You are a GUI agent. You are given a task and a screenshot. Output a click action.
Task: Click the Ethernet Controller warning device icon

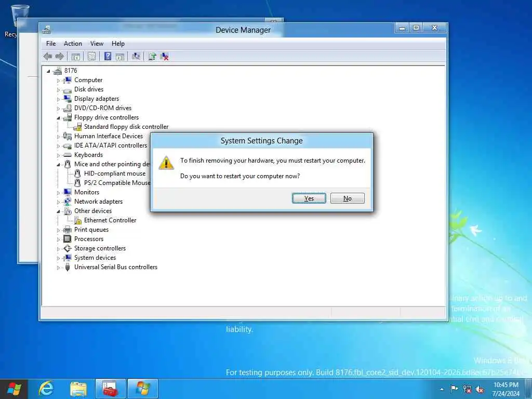pyautogui.click(x=78, y=220)
